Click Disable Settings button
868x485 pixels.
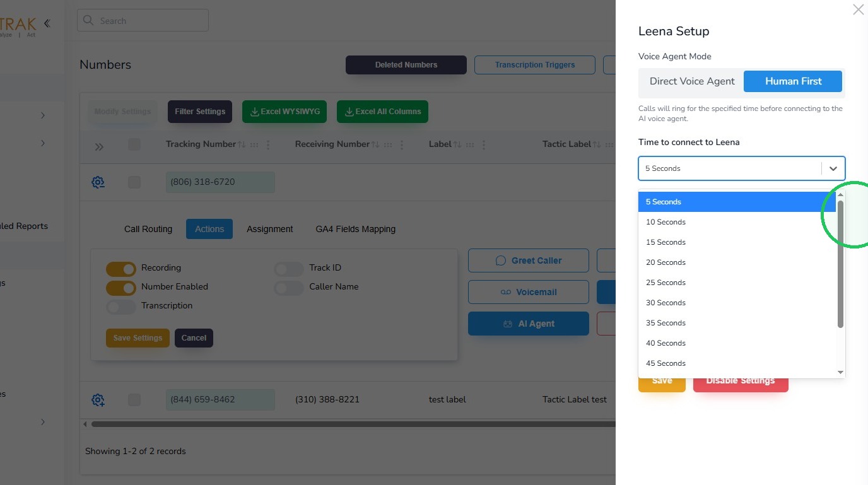tap(741, 381)
